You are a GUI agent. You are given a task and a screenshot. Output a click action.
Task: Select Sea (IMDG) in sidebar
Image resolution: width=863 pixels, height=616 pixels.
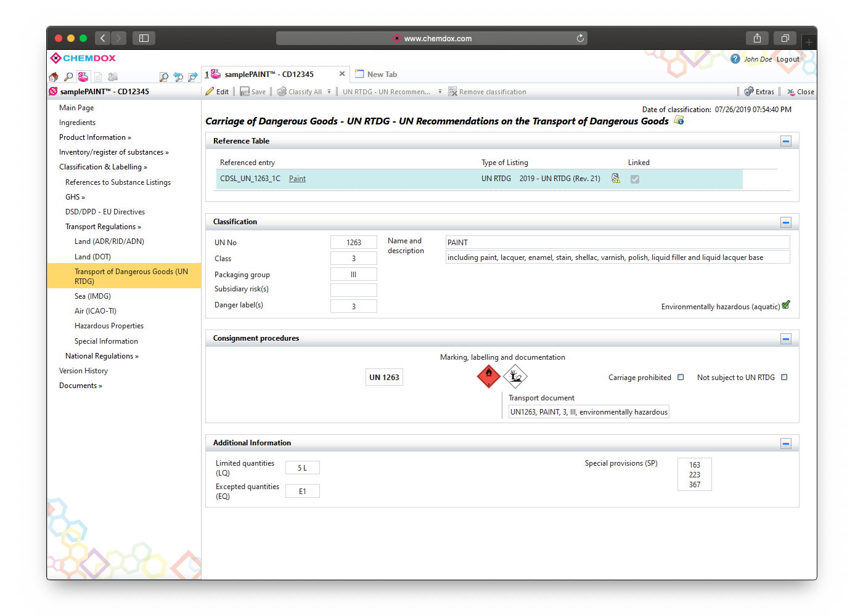(x=92, y=296)
